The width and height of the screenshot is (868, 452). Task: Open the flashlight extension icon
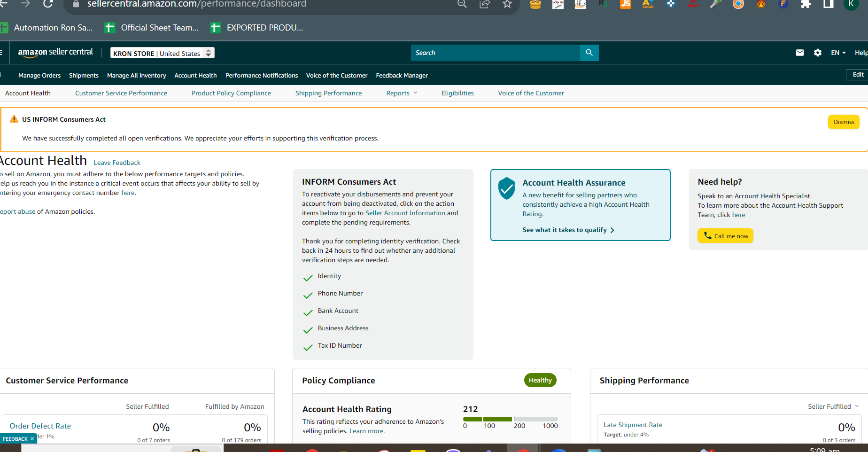[716, 4]
